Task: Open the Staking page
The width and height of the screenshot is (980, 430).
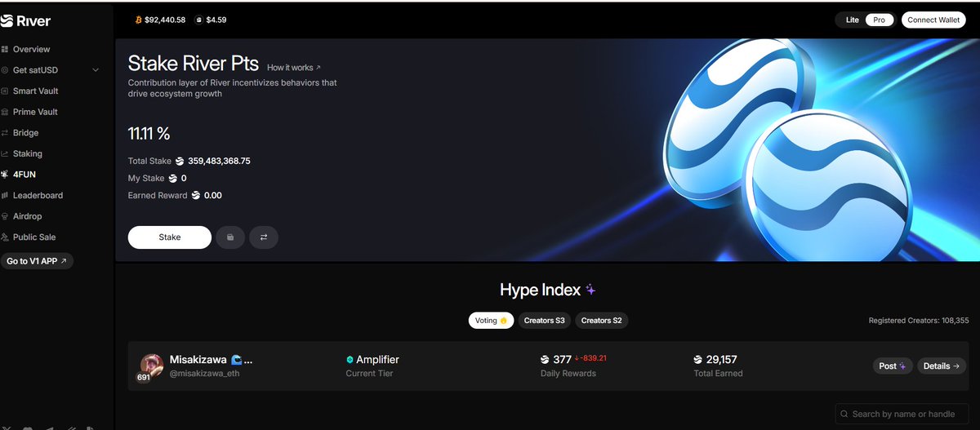Action: [x=28, y=154]
